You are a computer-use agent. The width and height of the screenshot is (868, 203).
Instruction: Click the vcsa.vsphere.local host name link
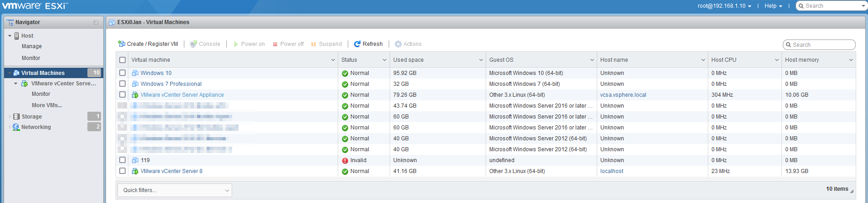point(623,95)
